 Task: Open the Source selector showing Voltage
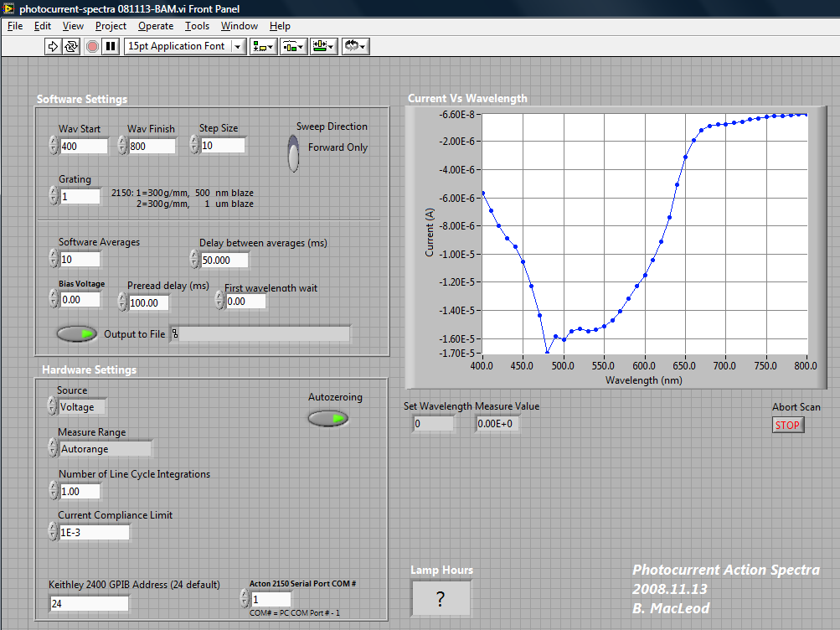[82, 407]
